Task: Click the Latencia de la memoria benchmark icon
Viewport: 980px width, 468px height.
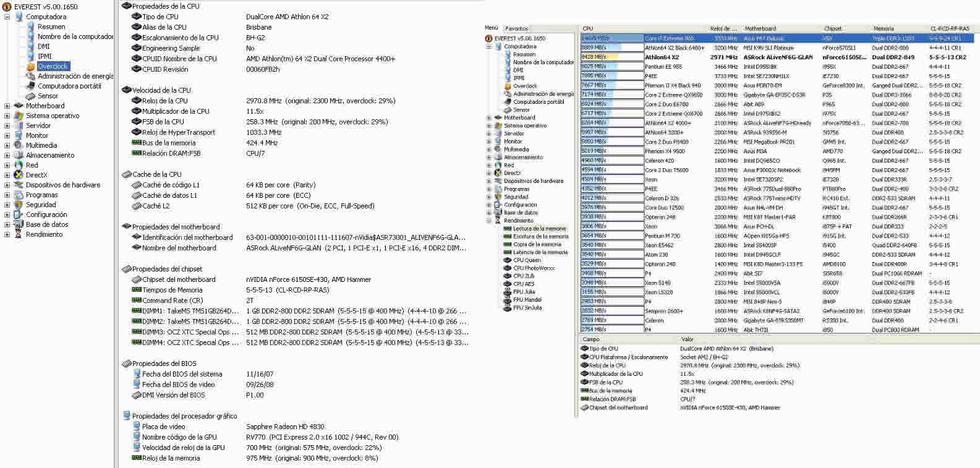Action: point(508,252)
